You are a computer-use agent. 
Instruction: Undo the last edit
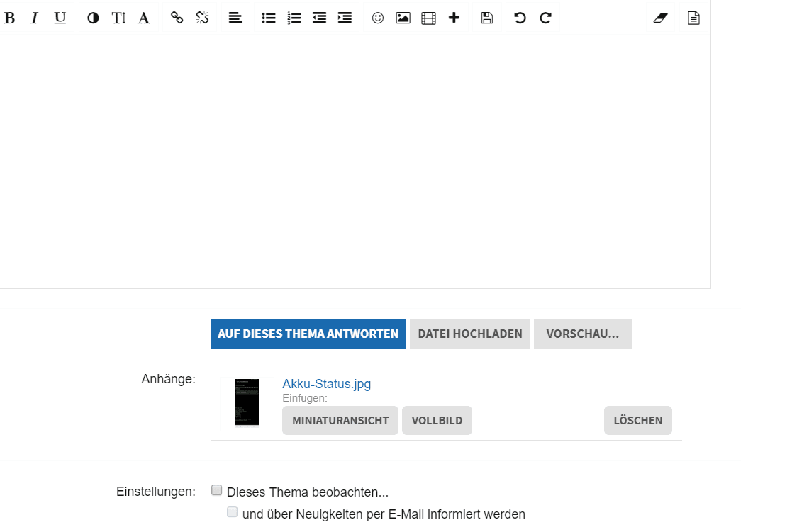520,18
